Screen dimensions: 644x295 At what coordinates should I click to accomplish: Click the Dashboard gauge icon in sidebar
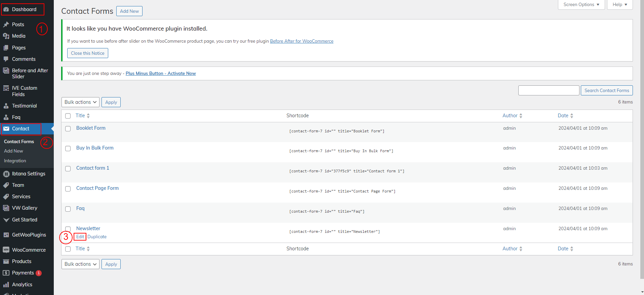click(x=6, y=9)
